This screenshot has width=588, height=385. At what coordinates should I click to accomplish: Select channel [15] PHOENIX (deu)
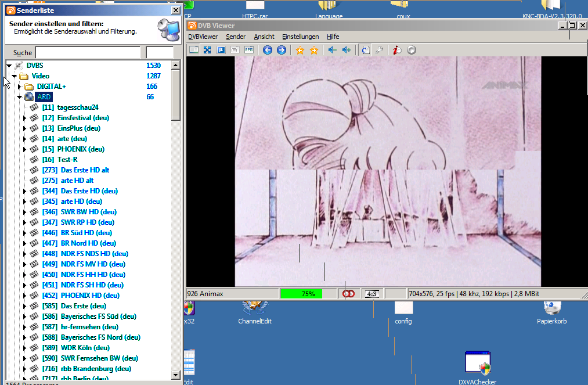click(73, 149)
